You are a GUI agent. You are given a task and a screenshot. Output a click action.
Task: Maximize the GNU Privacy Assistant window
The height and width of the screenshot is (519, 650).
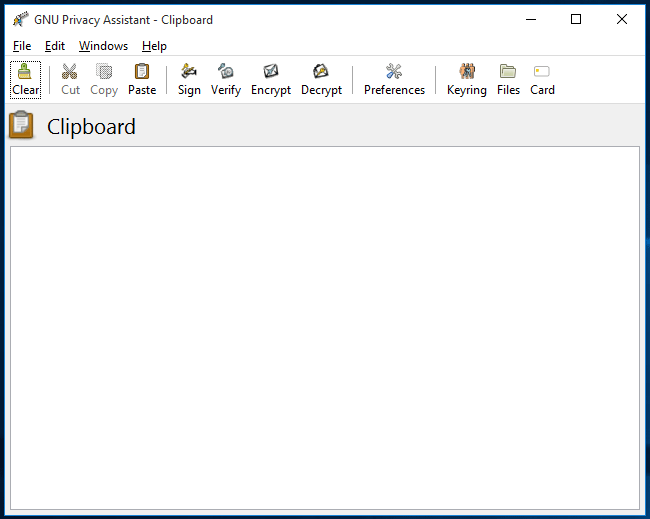pos(576,19)
